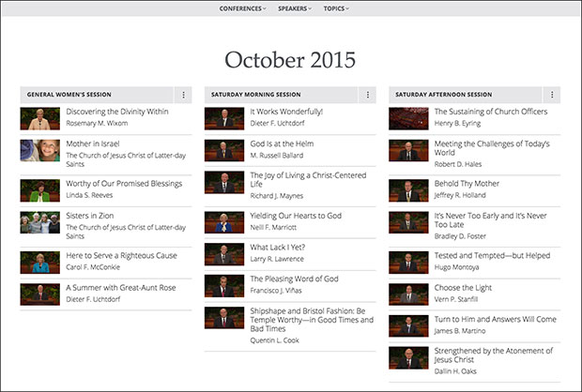Screen dimensions: 582x392
Task: Open Meeting the Challenges of Today's World
Action: tap(492, 148)
